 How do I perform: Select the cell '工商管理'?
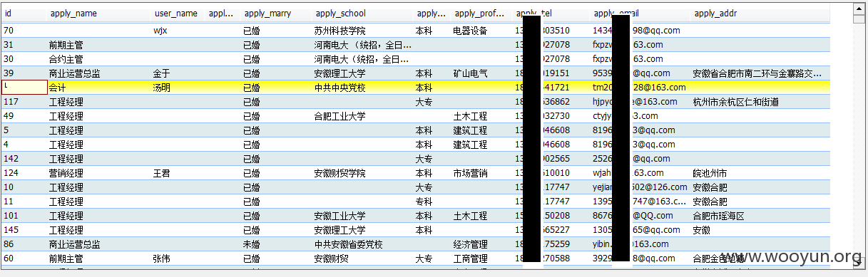(470, 258)
